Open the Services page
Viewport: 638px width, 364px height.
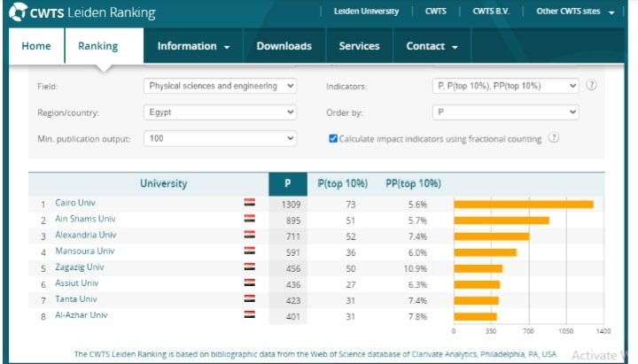coord(359,46)
